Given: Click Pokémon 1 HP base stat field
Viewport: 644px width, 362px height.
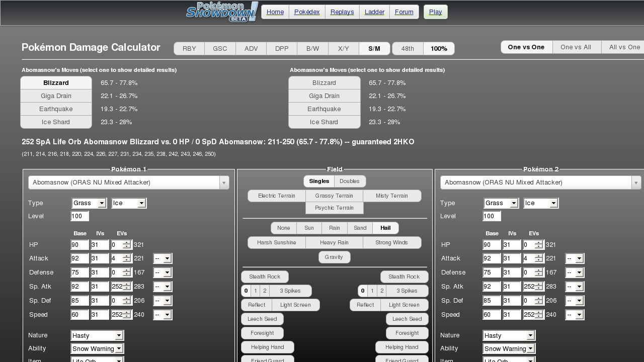Looking at the screenshot, I should [x=80, y=245].
